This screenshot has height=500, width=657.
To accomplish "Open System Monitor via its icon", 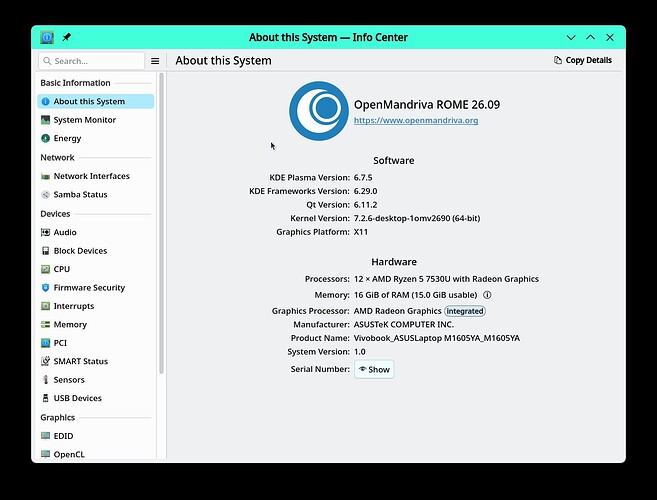I will 45,120.
